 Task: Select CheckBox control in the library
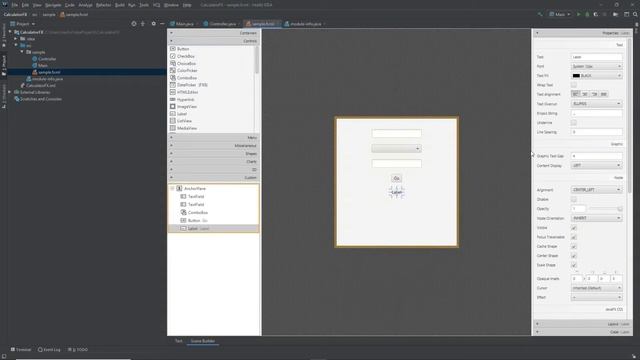186,56
